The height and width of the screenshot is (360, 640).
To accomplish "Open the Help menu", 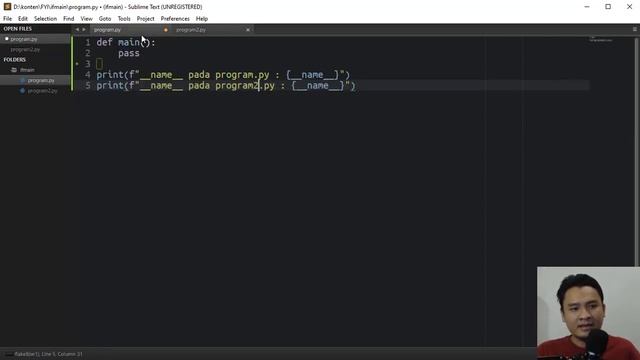I will click(x=202, y=19).
